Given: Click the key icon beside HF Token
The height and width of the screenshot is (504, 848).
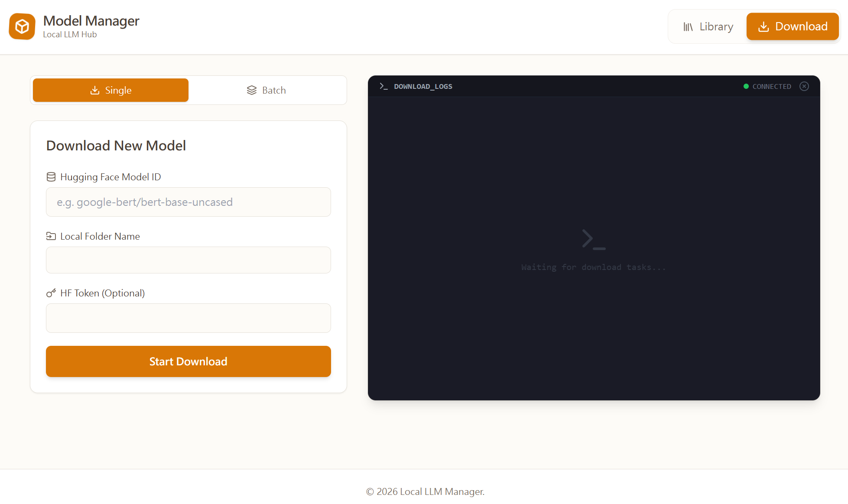Looking at the screenshot, I should [51, 293].
